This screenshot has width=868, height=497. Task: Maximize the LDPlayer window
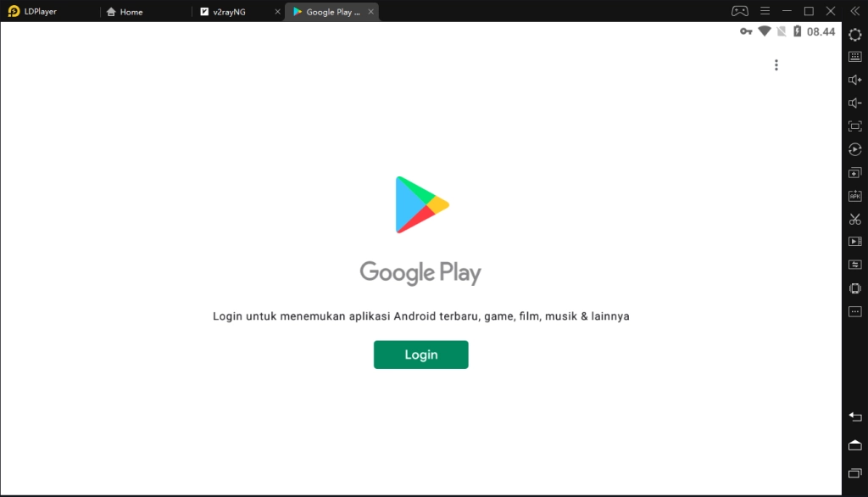coord(809,11)
